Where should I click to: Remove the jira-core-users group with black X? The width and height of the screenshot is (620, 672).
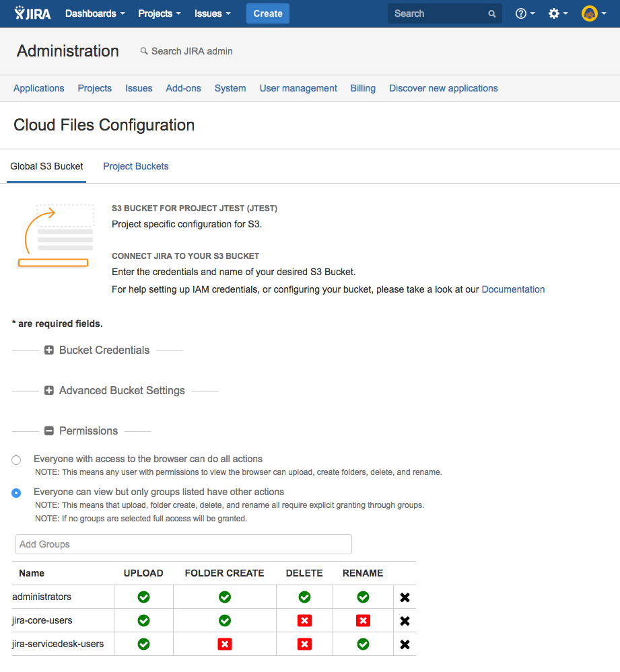click(405, 621)
